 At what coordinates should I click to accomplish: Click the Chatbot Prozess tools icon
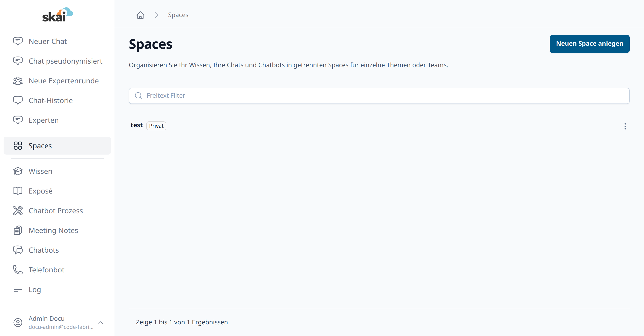(x=18, y=211)
